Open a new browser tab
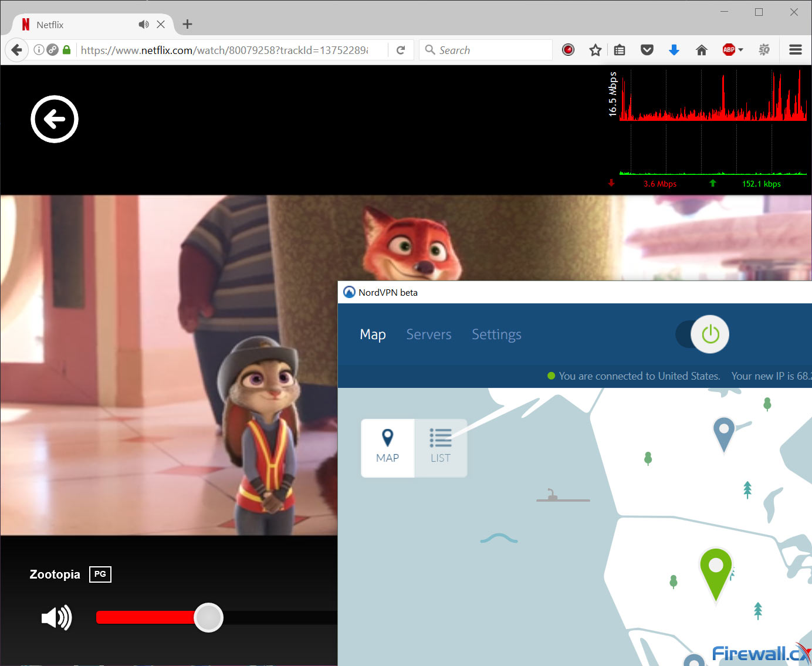This screenshot has height=666, width=812. (187, 24)
